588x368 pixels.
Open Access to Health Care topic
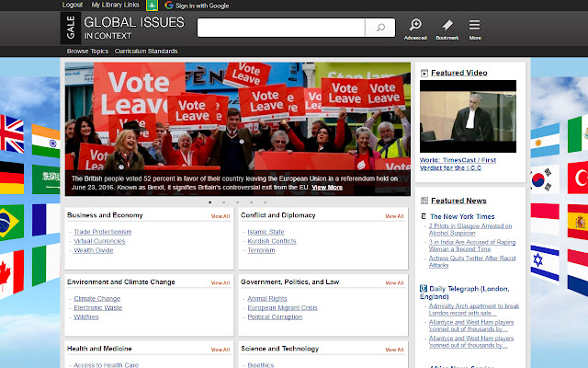pos(107,364)
